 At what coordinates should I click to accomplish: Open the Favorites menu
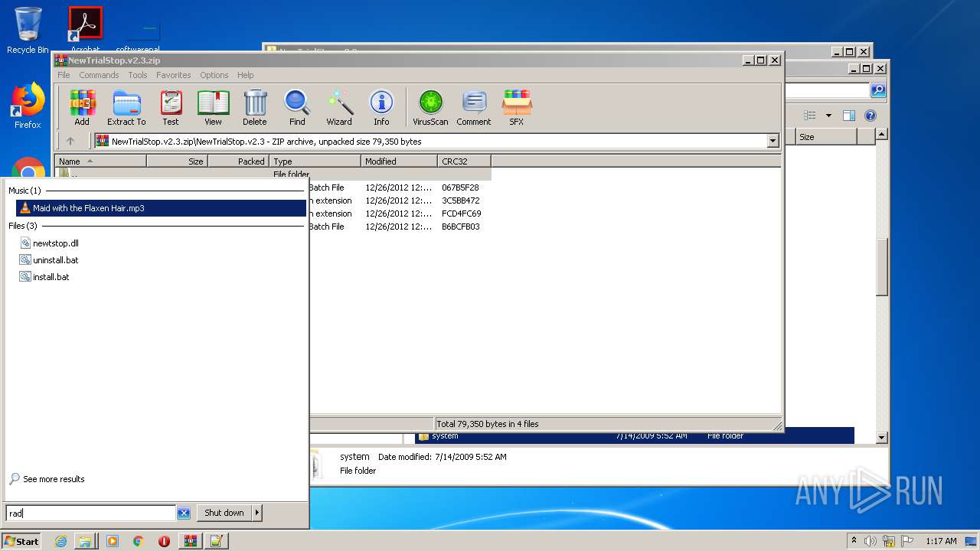click(174, 75)
